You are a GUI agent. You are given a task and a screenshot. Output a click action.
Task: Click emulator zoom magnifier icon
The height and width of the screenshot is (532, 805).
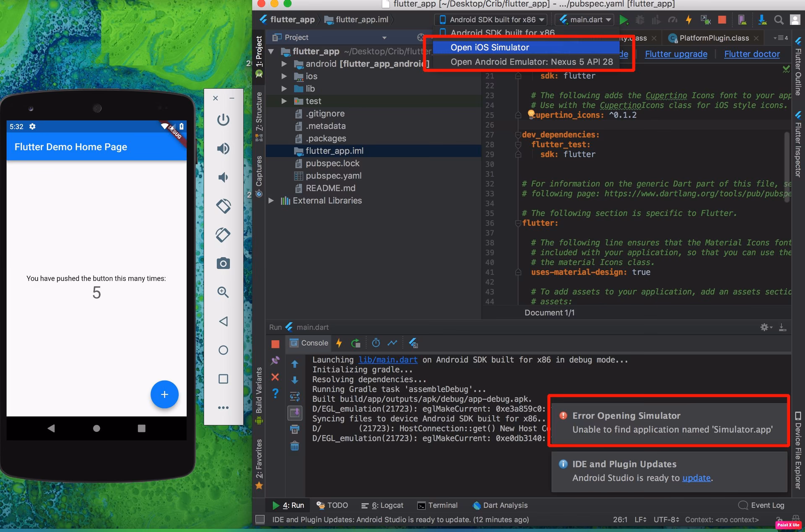coord(223,292)
